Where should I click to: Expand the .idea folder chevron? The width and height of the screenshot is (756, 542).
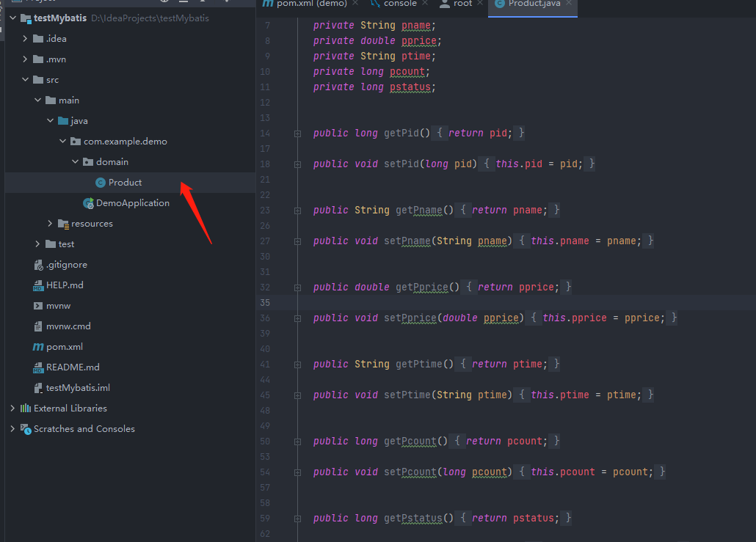pyautogui.click(x=25, y=39)
